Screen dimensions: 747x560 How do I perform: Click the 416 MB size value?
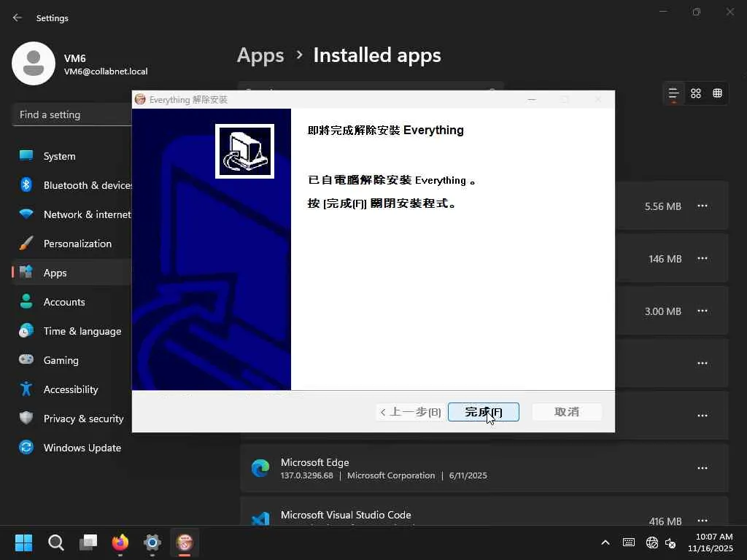[665, 521]
